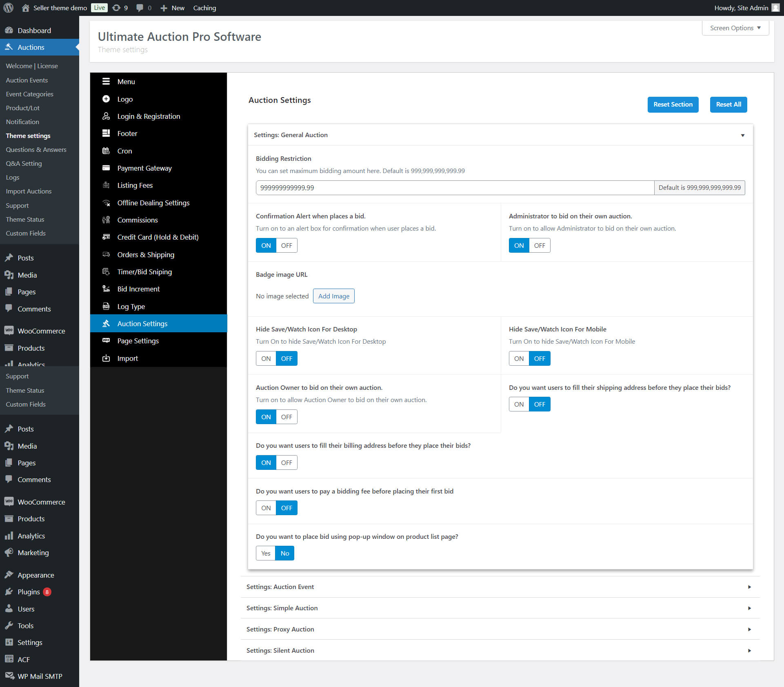
Task: Click the Live status badge in the admin bar
Action: click(99, 8)
